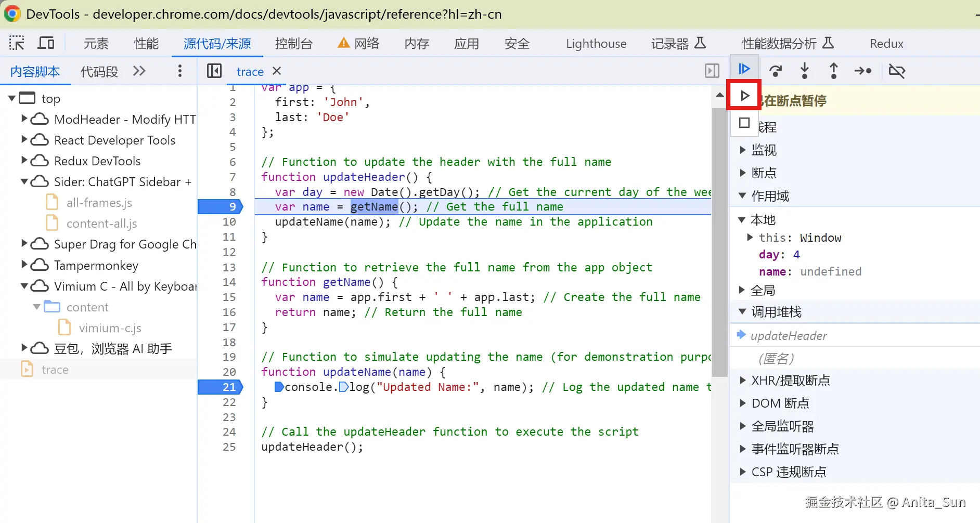Viewport: 980px width, 523px height.
Task: Select the 内容脚本 content scripts tab
Action: pos(35,71)
